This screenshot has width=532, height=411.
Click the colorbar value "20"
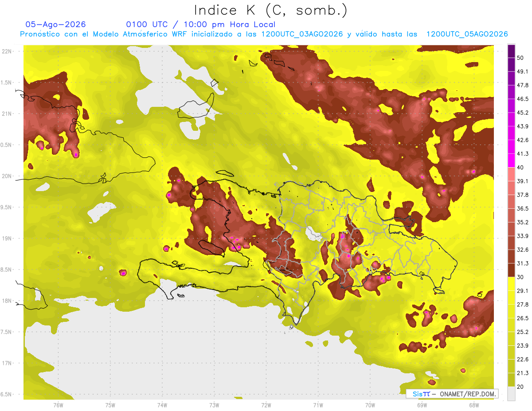pyautogui.click(x=520, y=387)
